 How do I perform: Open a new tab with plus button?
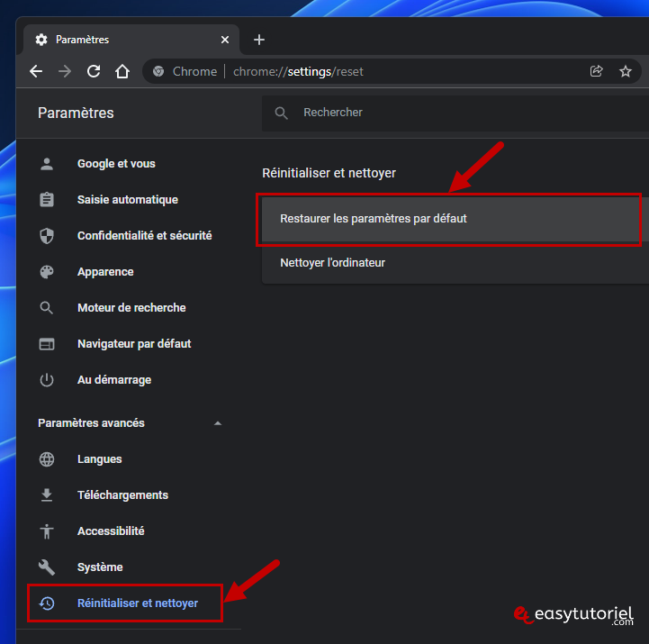[x=259, y=40]
